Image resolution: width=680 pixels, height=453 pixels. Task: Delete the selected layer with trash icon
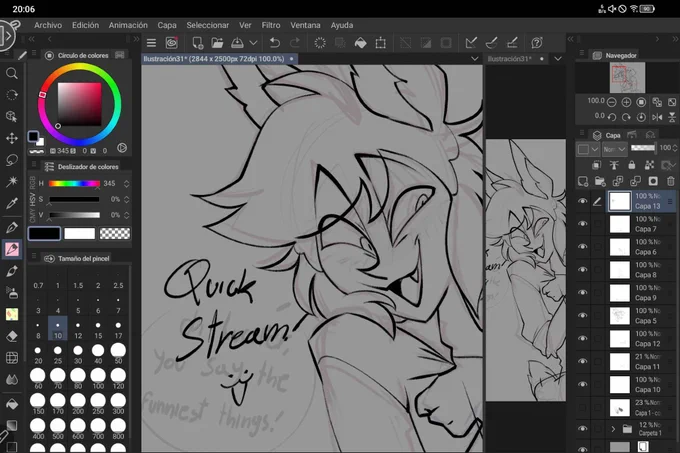point(670,181)
